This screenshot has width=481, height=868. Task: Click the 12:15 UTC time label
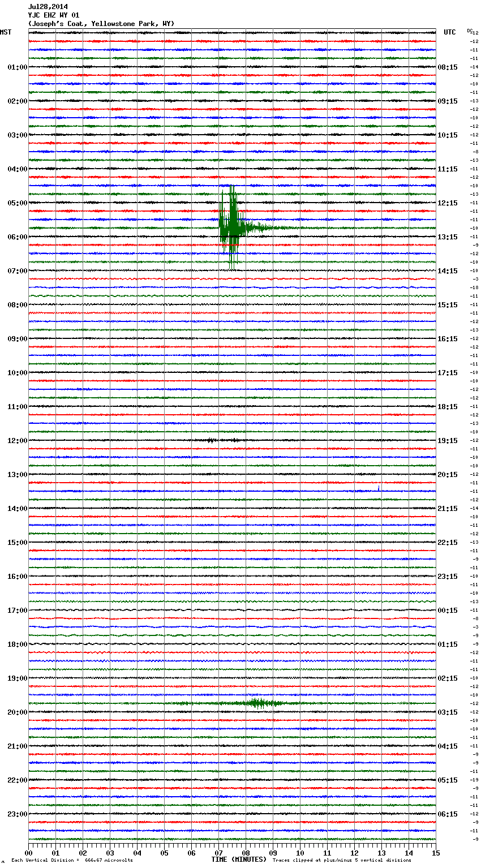pos(448,203)
